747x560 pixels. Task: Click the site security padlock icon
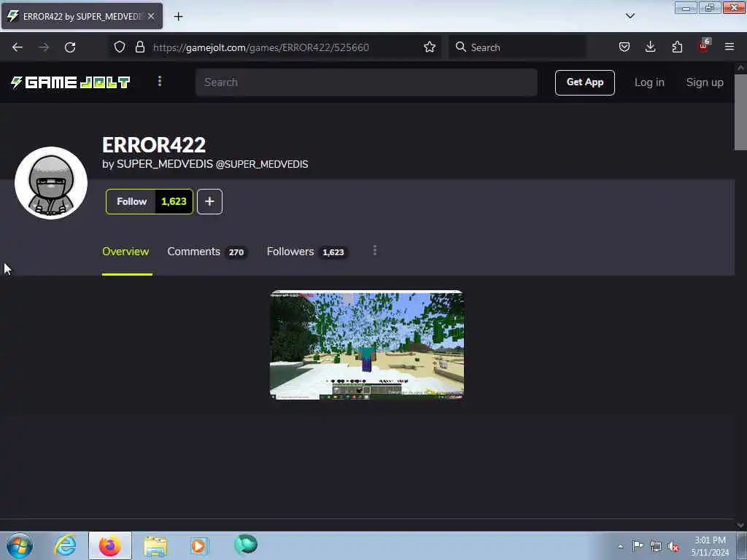click(139, 47)
